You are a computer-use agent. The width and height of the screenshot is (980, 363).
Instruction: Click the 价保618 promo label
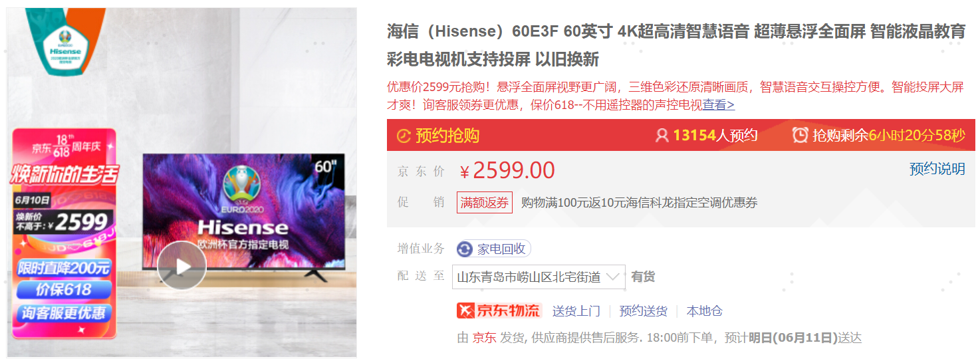[x=64, y=290]
